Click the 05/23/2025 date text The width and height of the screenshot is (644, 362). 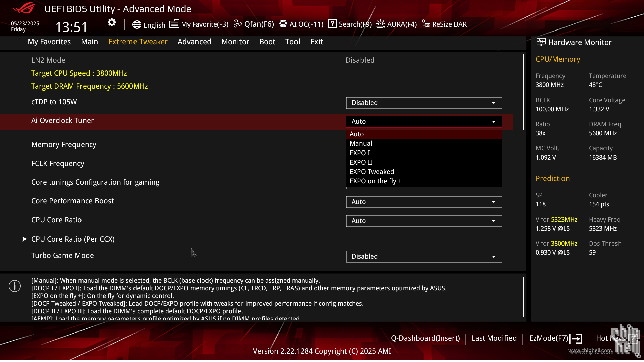pos(25,23)
